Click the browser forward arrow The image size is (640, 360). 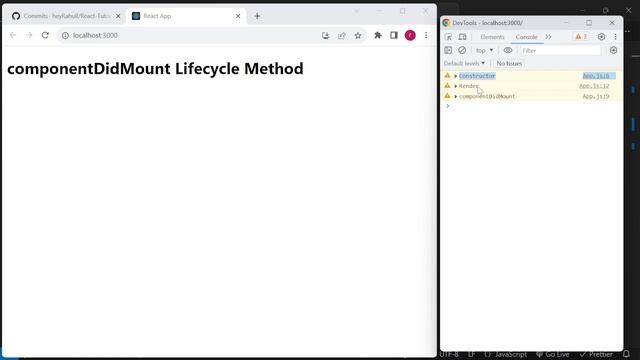click(29, 36)
